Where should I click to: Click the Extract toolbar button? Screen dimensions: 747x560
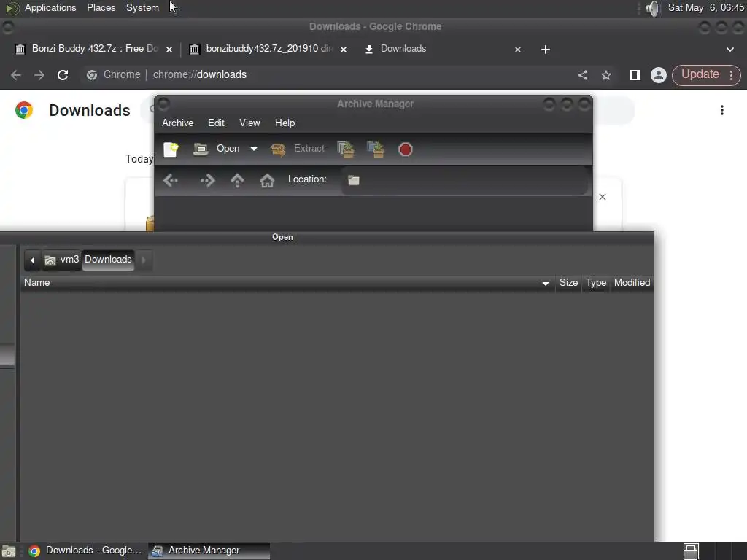298,149
